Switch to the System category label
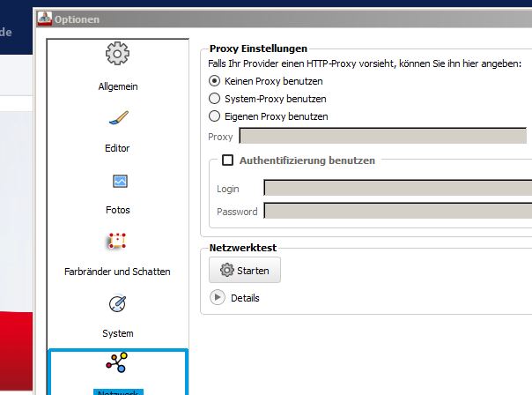The width and height of the screenshot is (532, 395). [118, 333]
